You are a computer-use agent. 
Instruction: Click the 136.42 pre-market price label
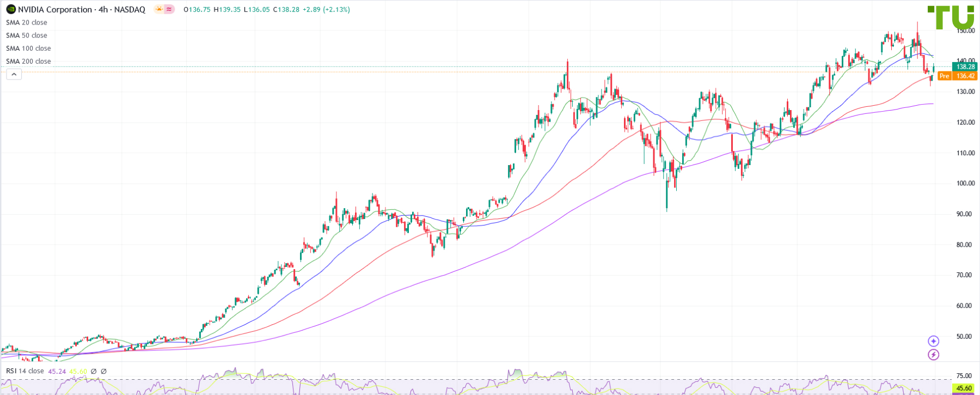click(965, 76)
